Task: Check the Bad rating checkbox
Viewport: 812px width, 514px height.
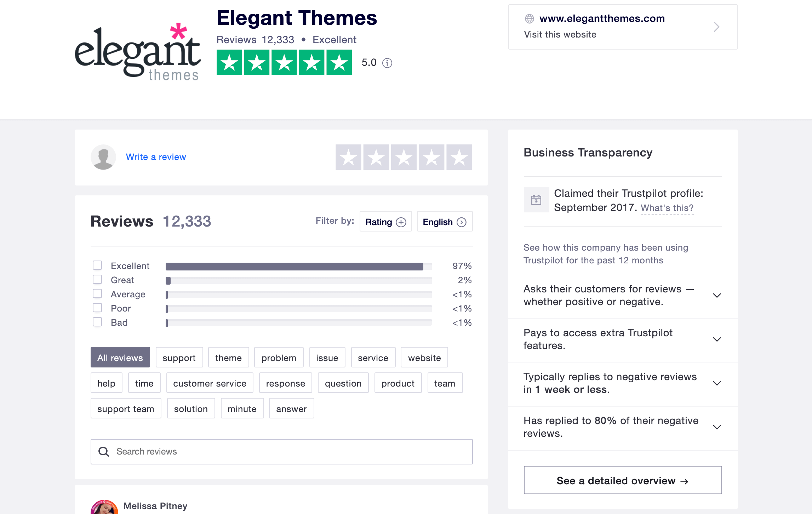Action: 97,321
